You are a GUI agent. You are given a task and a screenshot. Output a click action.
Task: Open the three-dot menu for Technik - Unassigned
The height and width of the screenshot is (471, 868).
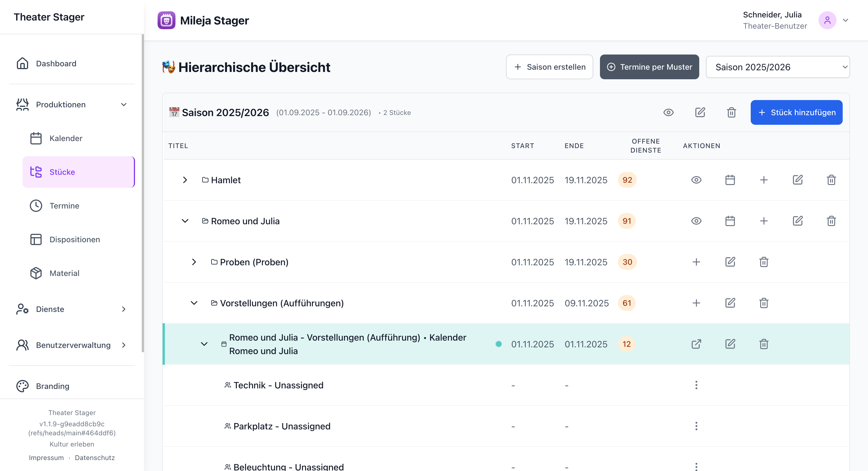tap(696, 385)
